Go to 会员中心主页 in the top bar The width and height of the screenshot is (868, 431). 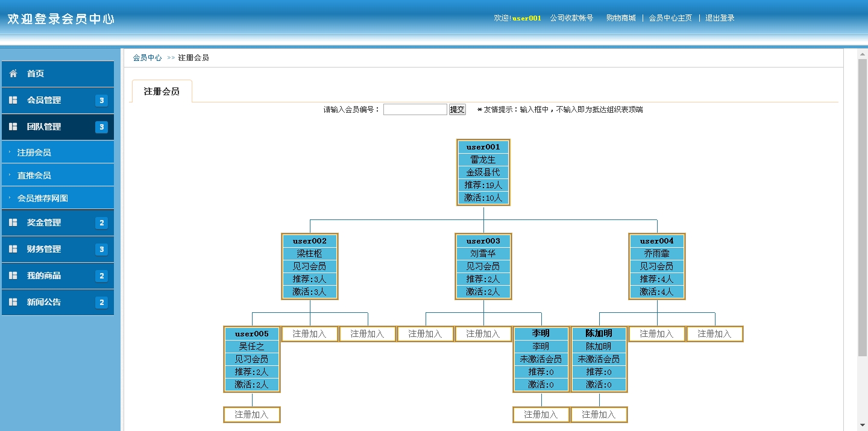[670, 18]
